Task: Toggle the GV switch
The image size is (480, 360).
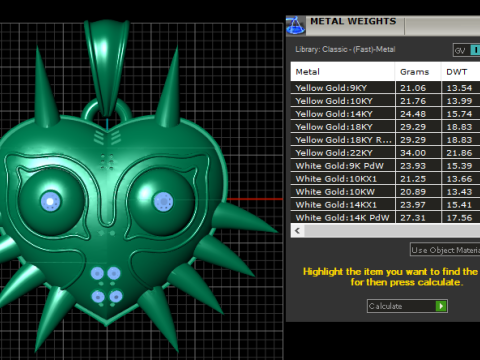Action: click(467, 50)
